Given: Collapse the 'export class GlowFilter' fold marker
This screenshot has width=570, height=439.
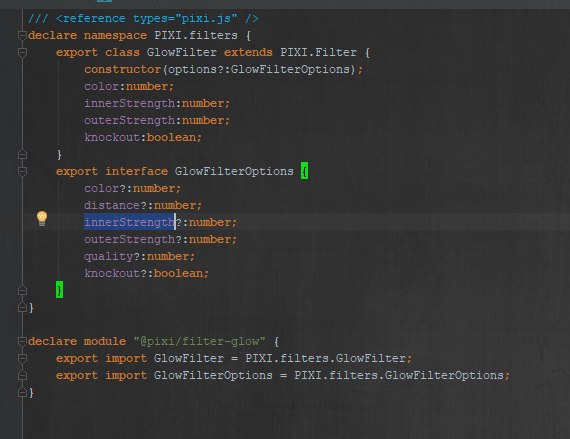Looking at the screenshot, I should tap(22, 52).
